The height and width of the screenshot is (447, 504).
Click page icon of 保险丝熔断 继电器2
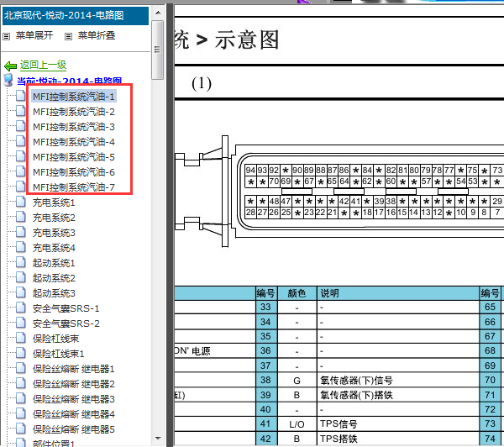click(x=21, y=383)
